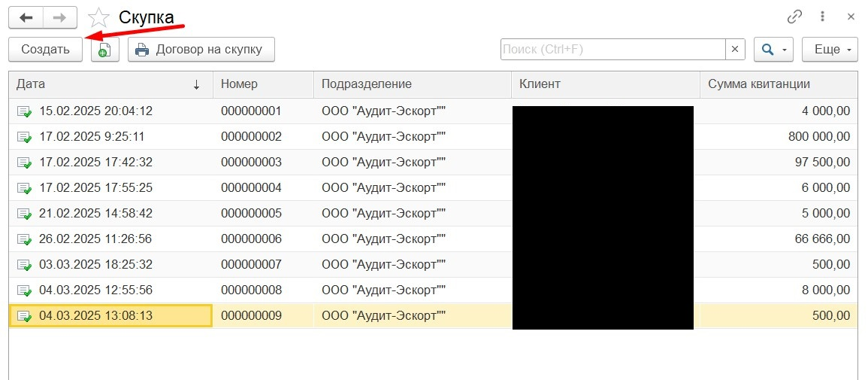The image size is (868, 380).
Task: Click document icon for 04.03.2025 13:08:13 row
Action: (24, 316)
